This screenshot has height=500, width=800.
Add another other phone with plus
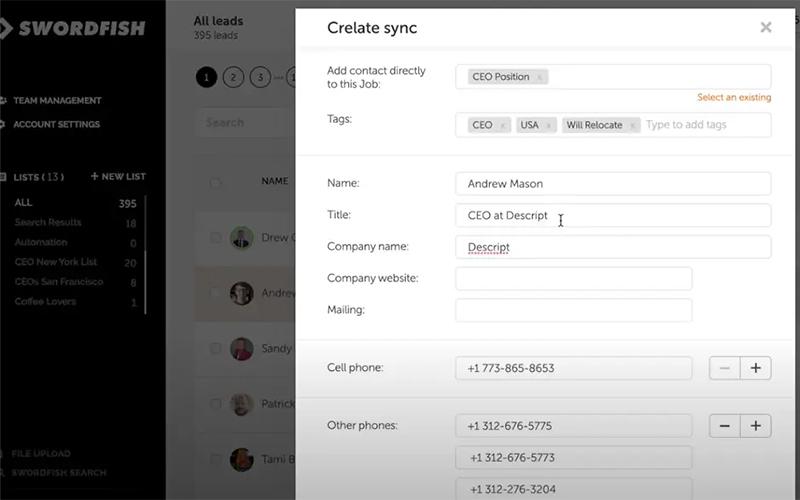click(x=756, y=426)
